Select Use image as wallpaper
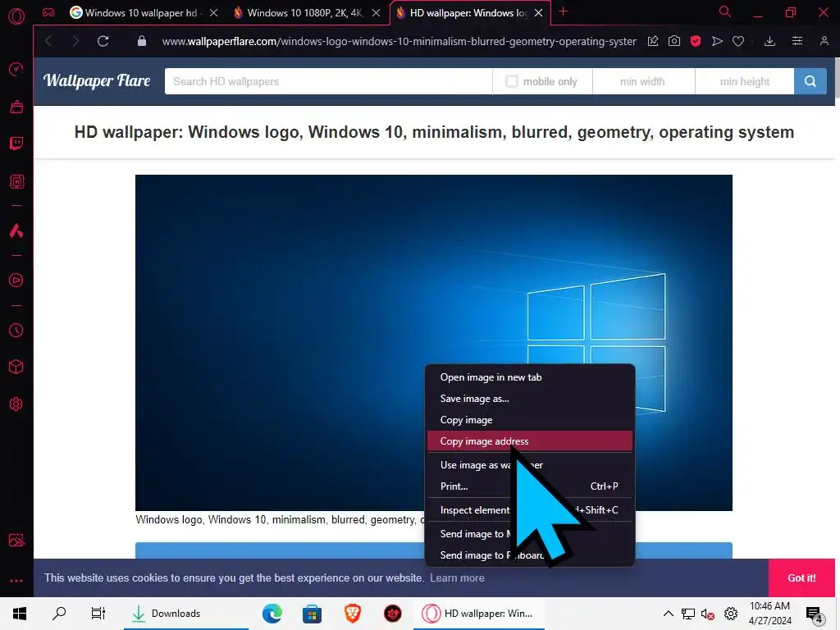 [x=530, y=465]
